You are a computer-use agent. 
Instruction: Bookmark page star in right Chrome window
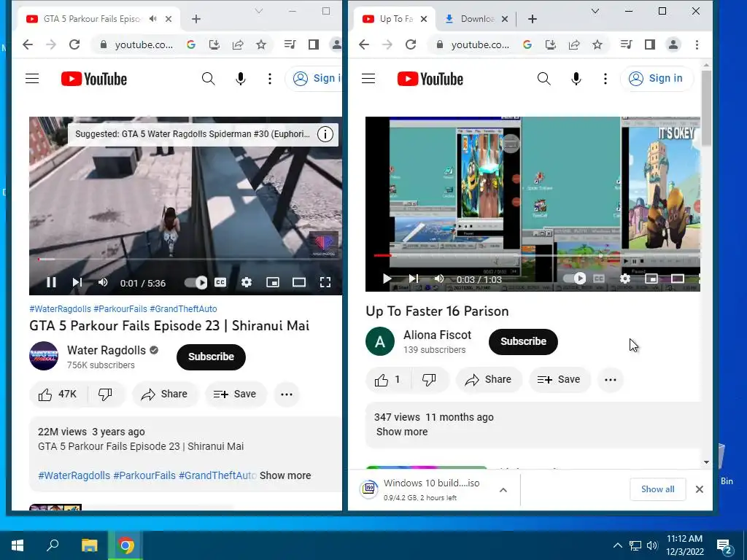pos(597,44)
